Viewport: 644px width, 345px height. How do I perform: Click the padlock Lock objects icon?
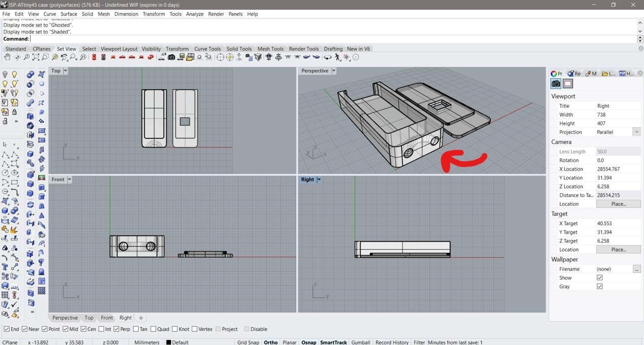[x=14, y=112]
